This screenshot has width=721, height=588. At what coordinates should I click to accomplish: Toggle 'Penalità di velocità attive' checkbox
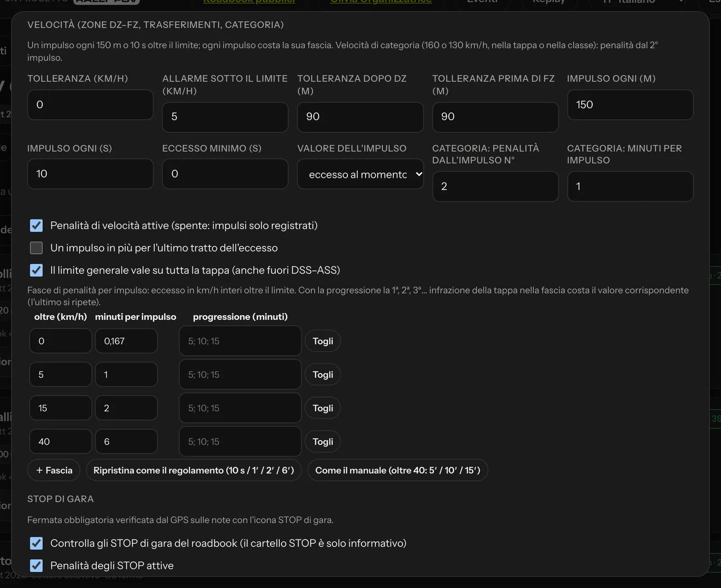[37, 225]
